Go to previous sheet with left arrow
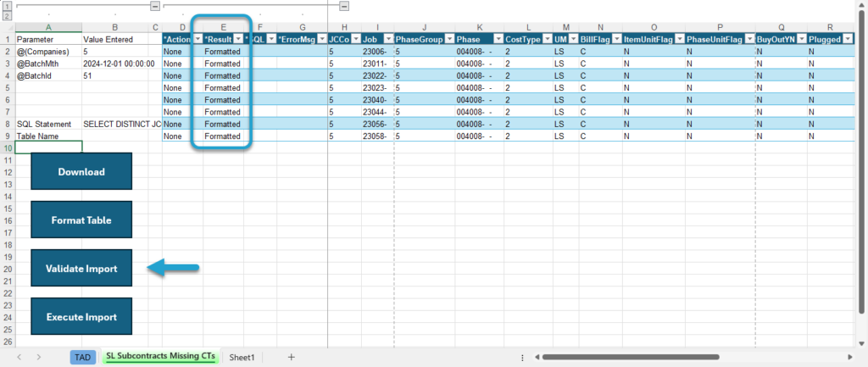This screenshot has height=367, width=868. [x=19, y=357]
